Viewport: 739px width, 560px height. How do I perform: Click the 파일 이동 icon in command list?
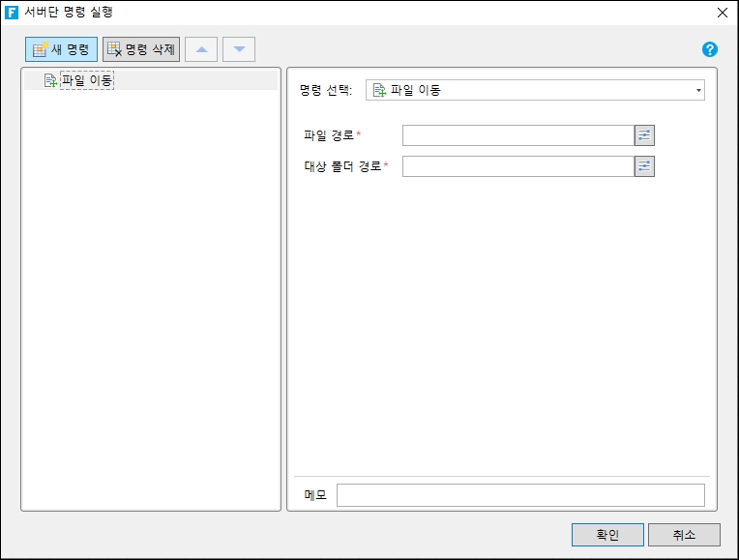coord(50,81)
